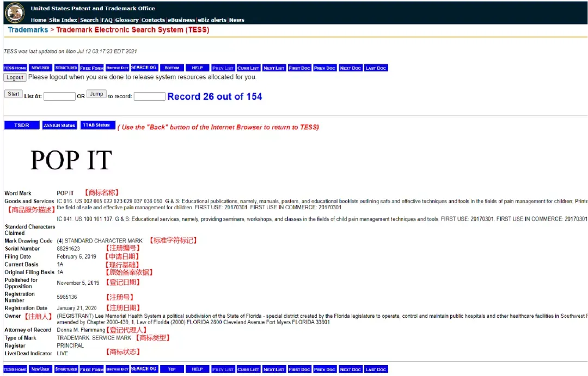Click the Jump button
The height and width of the screenshot is (376, 588).
pyautogui.click(x=96, y=94)
